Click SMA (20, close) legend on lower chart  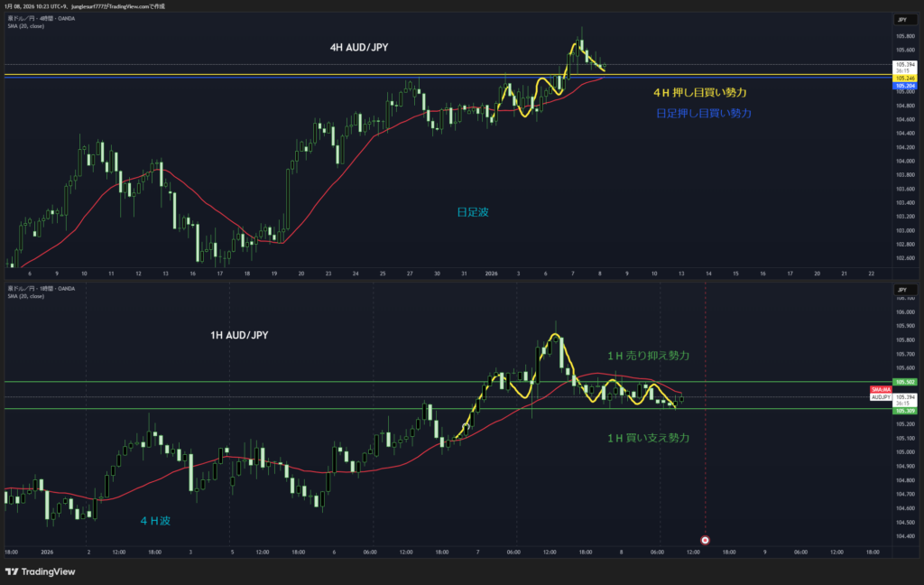(24, 296)
